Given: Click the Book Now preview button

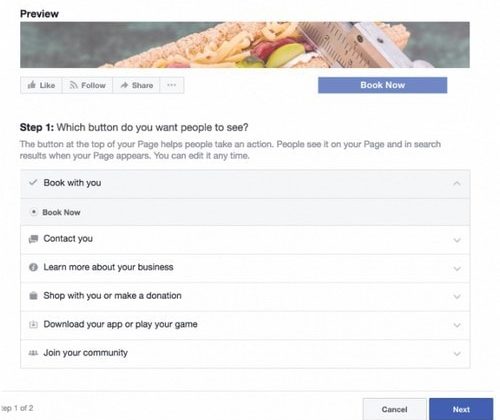Looking at the screenshot, I should click(383, 85).
